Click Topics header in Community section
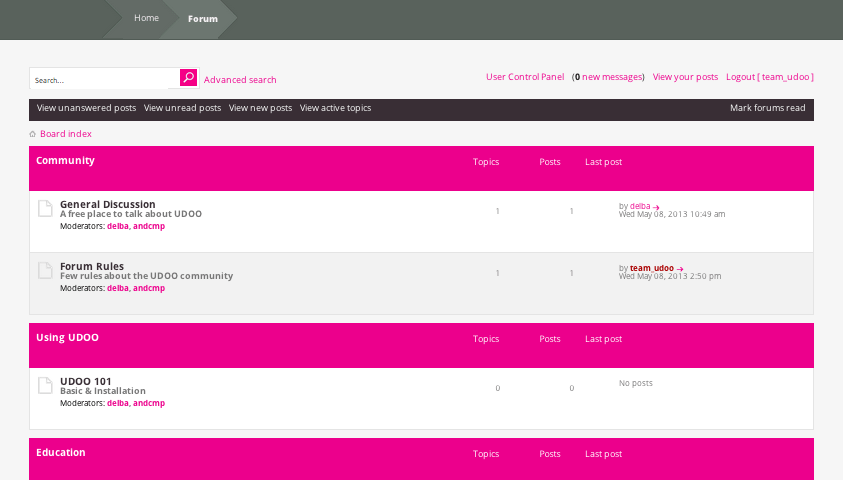 coord(486,162)
